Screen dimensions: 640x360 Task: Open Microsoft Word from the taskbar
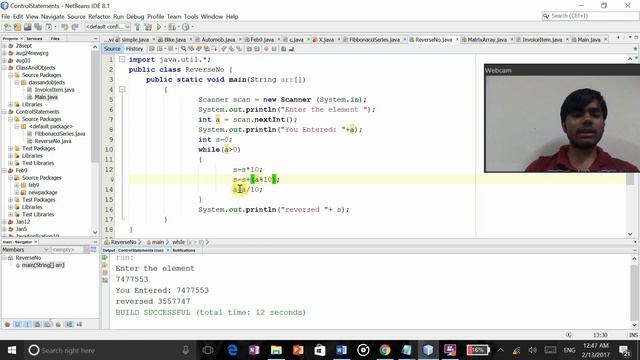[341, 350]
